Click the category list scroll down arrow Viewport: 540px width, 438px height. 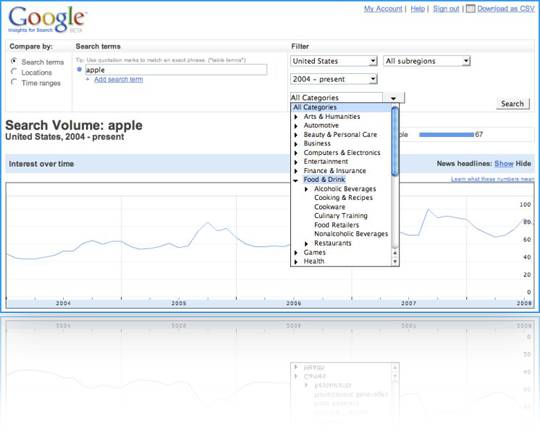395,262
